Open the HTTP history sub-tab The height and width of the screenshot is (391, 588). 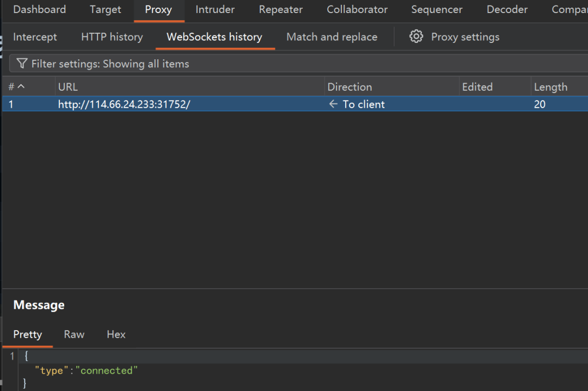(112, 37)
